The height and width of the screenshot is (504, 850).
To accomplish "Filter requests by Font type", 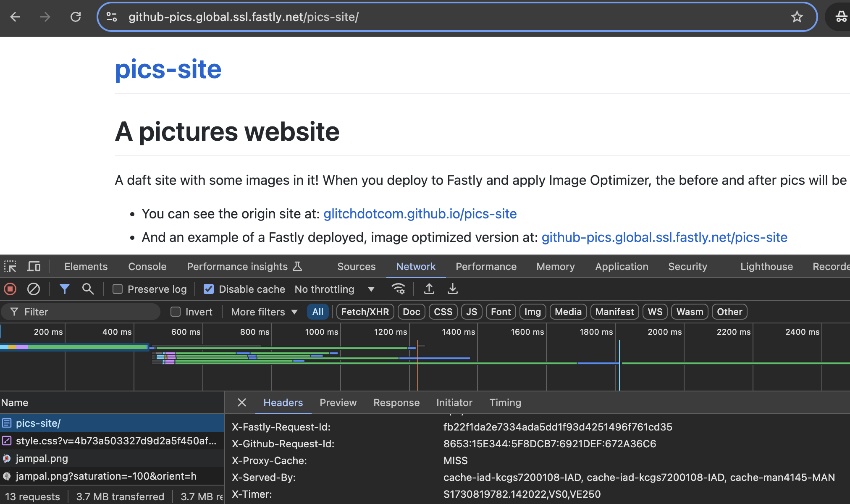I will tap(501, 312).
